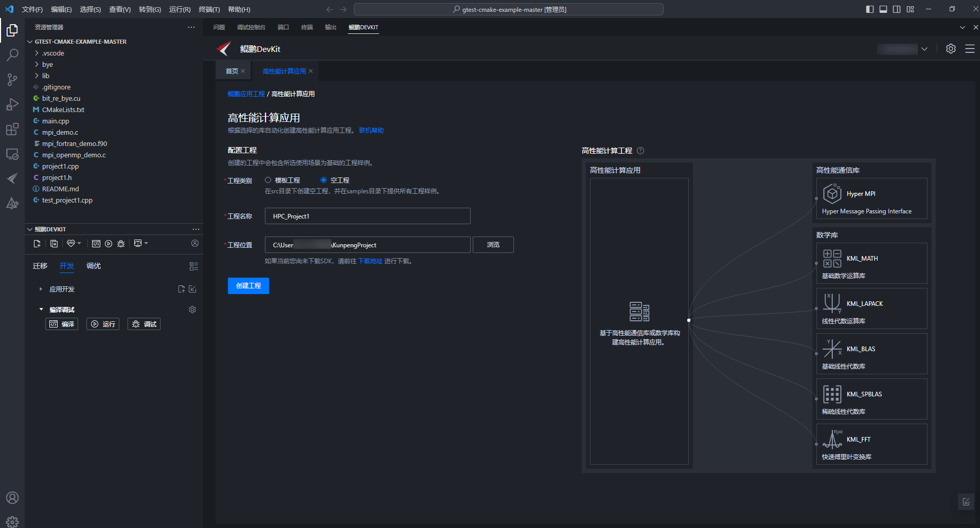Select the 模板工程 radio button
Viewport: 980px width, 528px height.
pyautogui.click(x=268, y=180)
